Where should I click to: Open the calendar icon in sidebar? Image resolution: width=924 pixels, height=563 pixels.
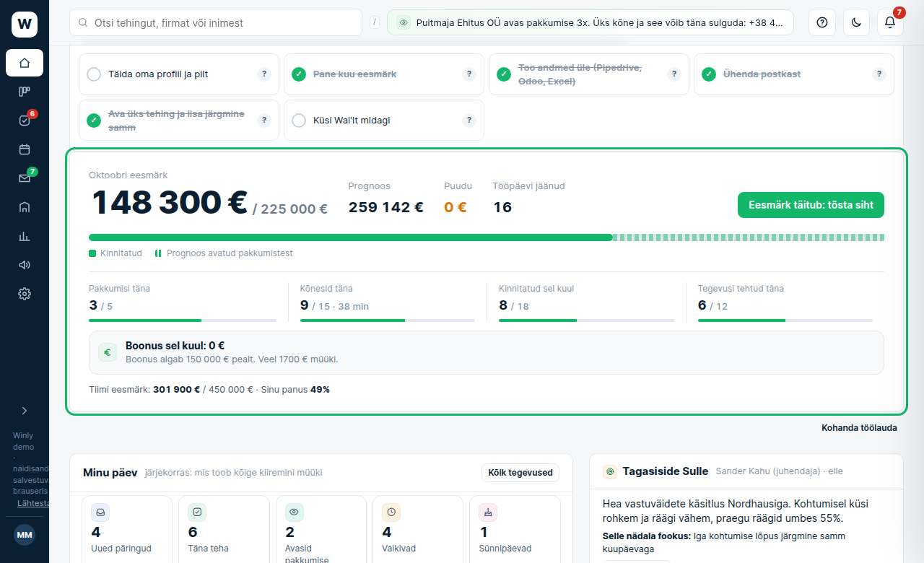[x=25, y=149]
